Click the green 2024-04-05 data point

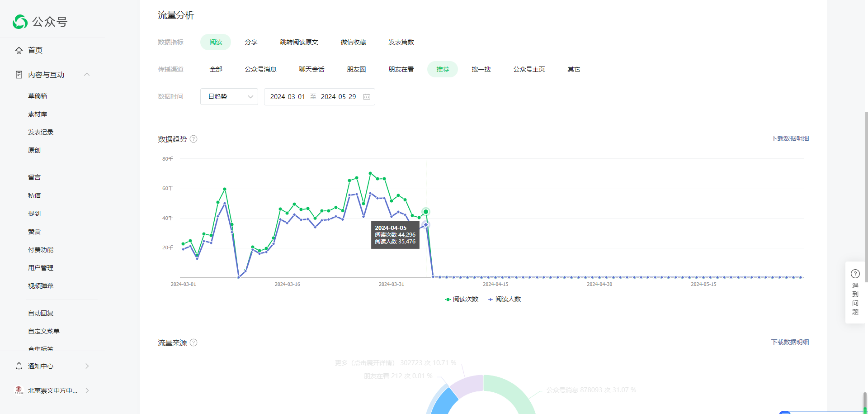coord(426,212)
